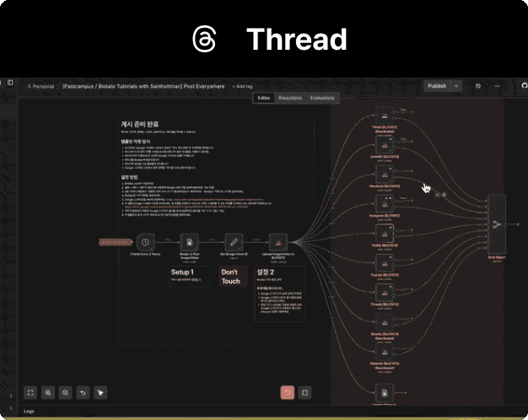Open the GitHub icon at top right
Image resolution: width=528 pixels, height=420 pixels.
click(x=525, y=85)
